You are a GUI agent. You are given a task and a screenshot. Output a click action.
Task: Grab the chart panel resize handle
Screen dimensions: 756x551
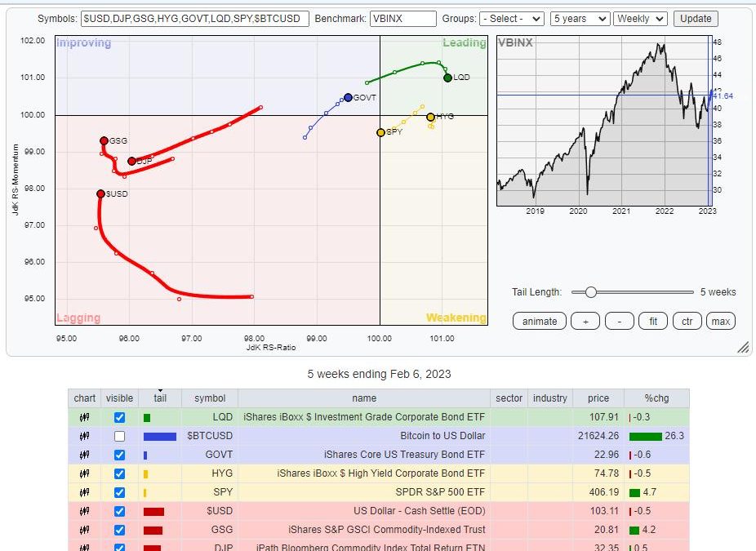(x=744, y=347)
